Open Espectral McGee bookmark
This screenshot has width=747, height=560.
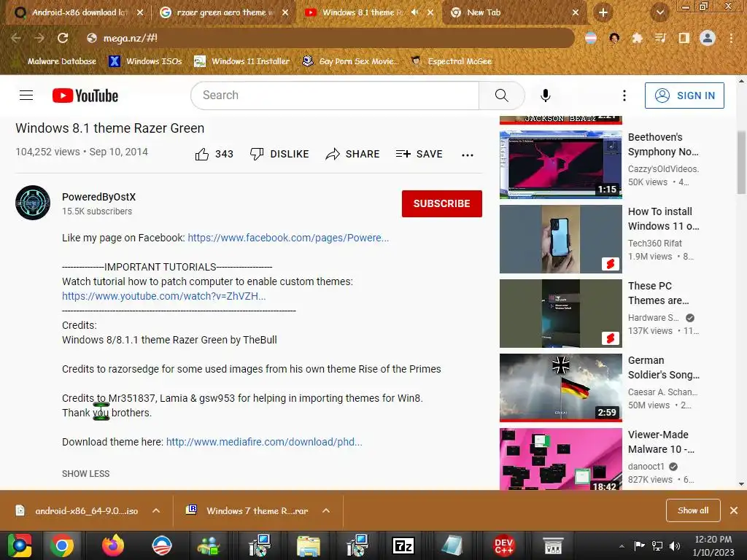[451, 61]
